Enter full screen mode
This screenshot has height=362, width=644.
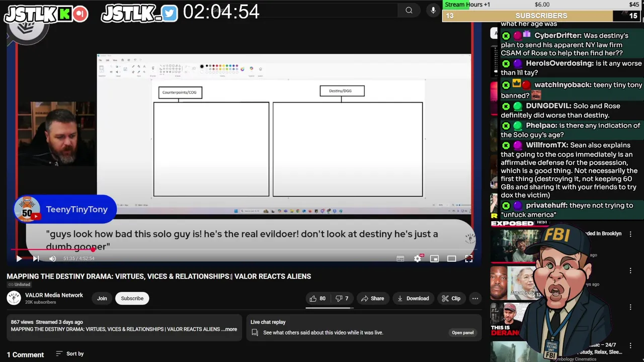[x=468, y=258]
